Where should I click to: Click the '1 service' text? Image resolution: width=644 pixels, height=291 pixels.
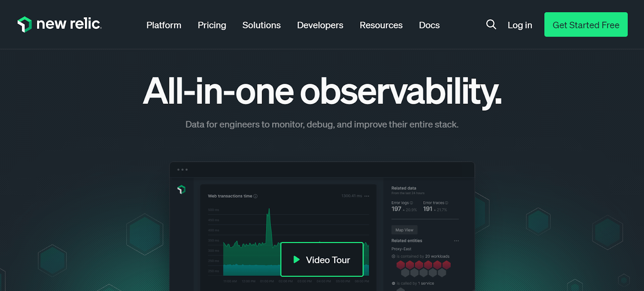point(426,283)
